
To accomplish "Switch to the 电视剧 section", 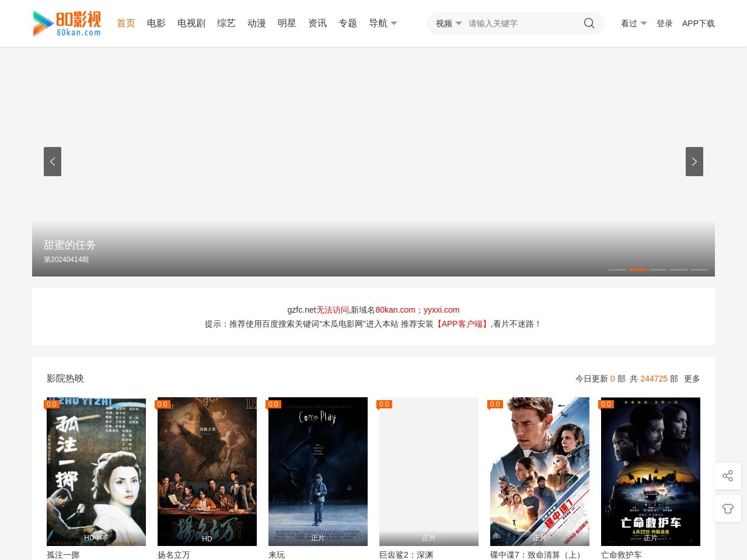I will pyautogui.click(x=191, y=23).
